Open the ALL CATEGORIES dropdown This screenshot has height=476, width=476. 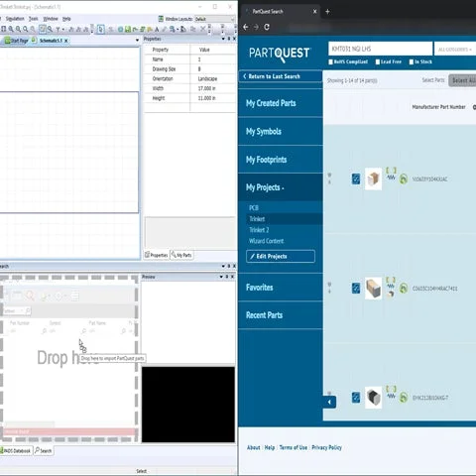click(455, 50)
